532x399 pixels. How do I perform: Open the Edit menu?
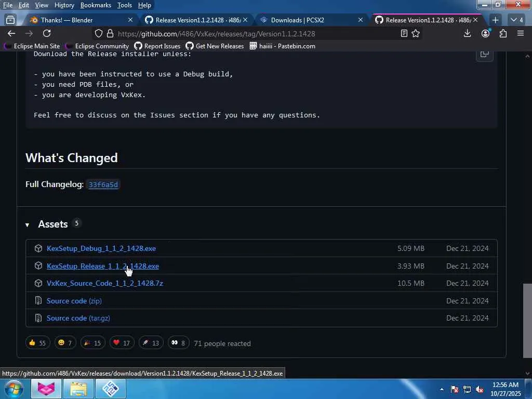point(23,5)
